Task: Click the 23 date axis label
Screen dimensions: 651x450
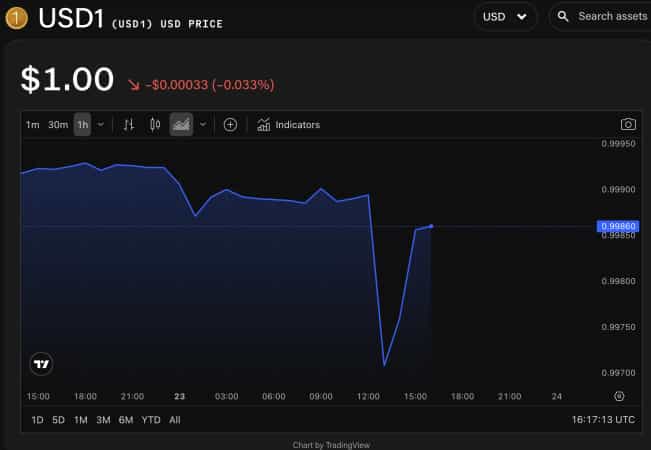Action: (x=179, y=396)
